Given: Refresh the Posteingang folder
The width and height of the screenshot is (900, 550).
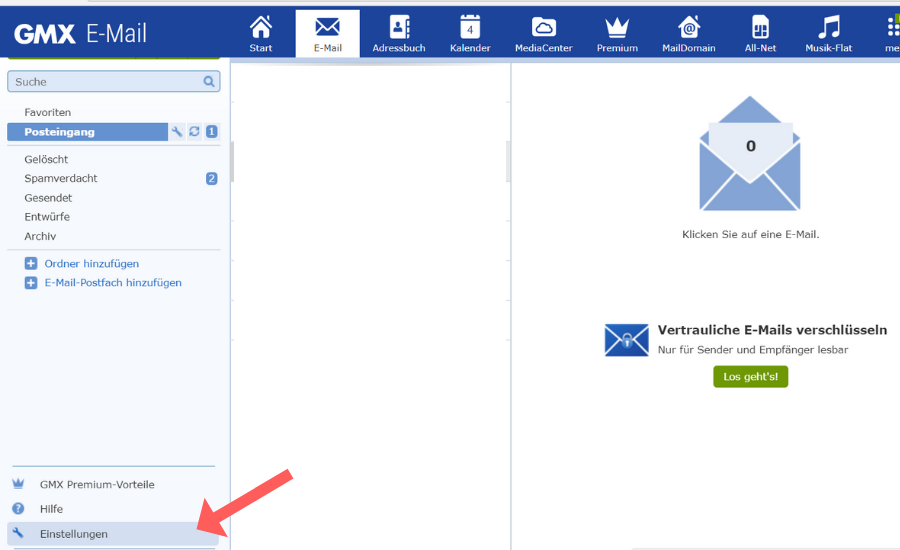Looking at the screenshot, I should click(194, 132).
